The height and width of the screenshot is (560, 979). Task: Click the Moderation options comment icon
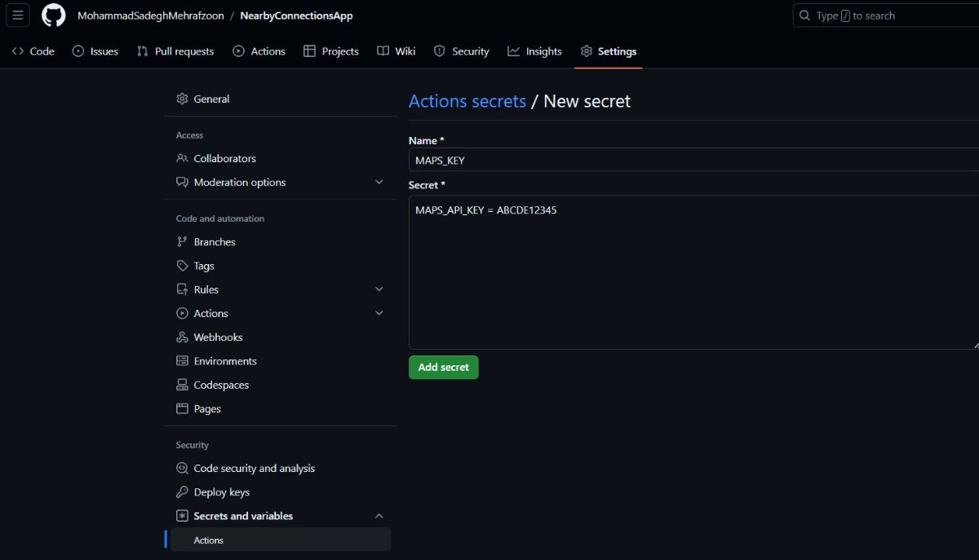point(182,182)
